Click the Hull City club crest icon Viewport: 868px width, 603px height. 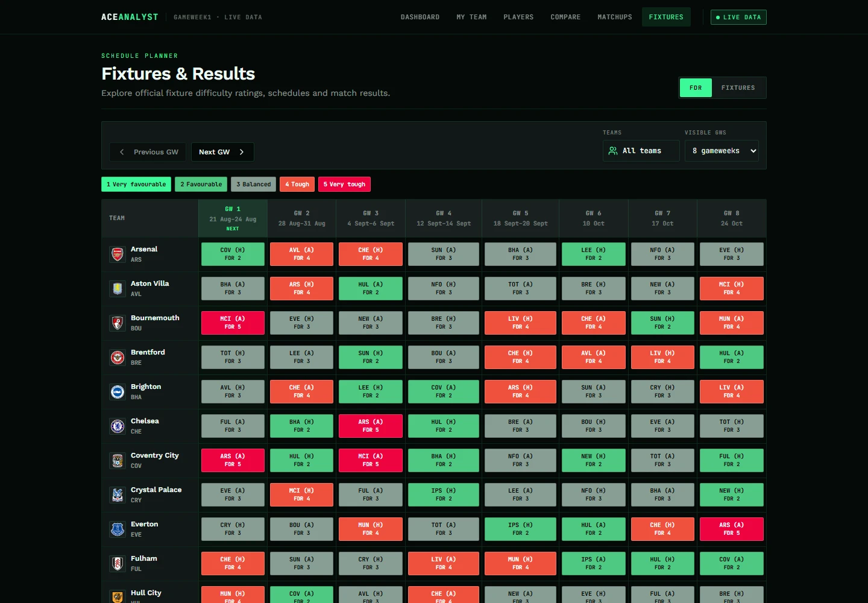coord(118,597)
